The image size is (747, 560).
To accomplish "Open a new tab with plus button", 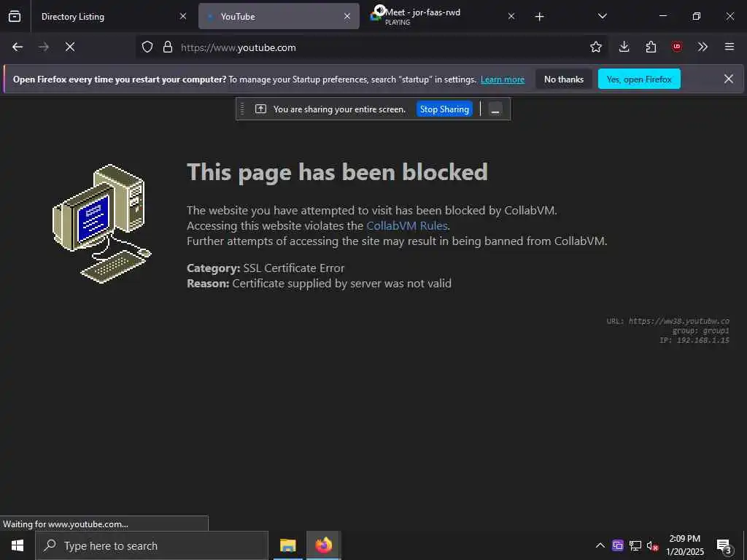I will 539,17.
